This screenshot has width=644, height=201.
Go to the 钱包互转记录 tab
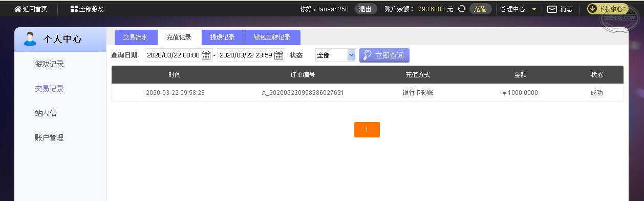[272, 37]
